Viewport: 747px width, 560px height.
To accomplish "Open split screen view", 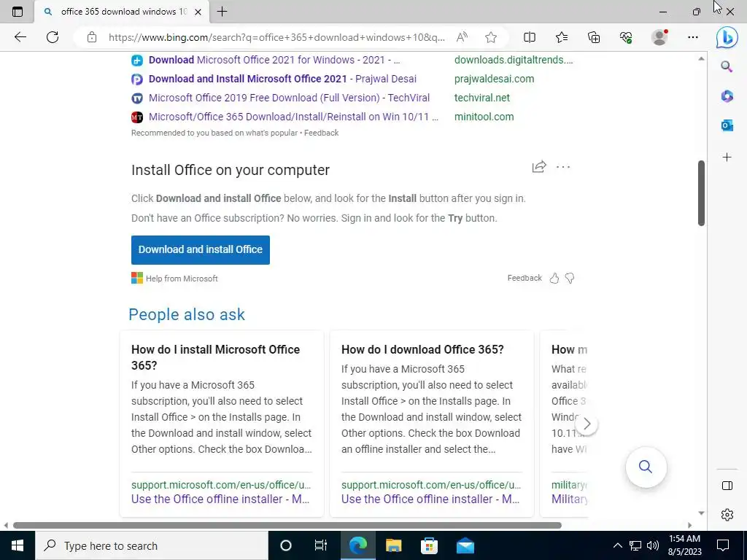I will pos(530,37).
